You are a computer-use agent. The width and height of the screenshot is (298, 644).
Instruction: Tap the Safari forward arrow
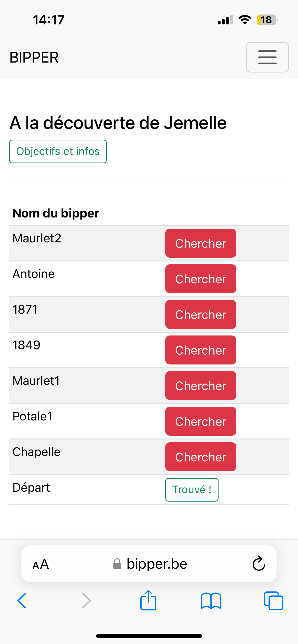(87, 601)
